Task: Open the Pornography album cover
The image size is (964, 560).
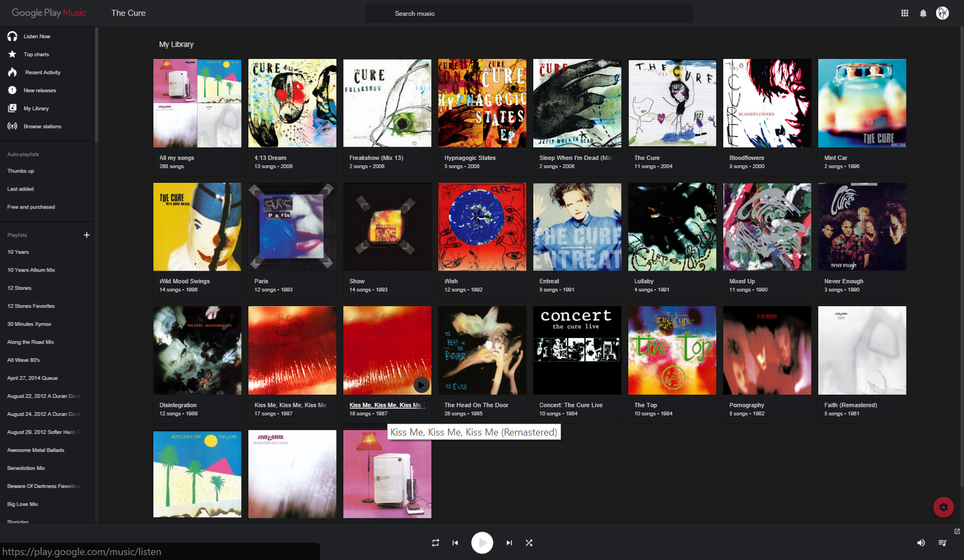Action: (767, 350)
